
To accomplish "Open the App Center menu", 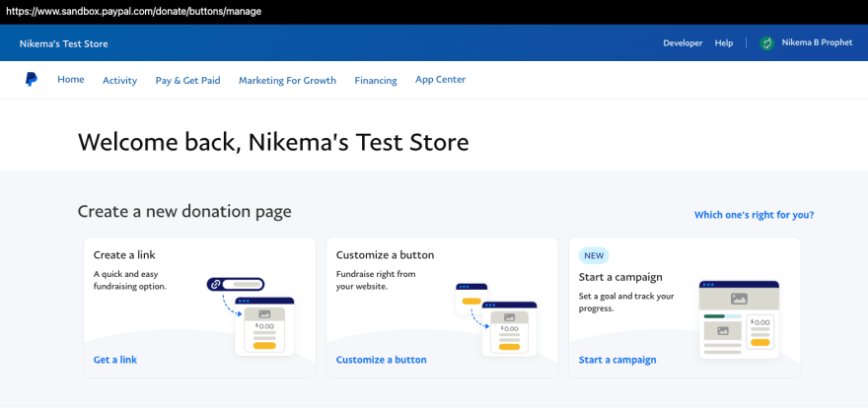I will (441, 80).
